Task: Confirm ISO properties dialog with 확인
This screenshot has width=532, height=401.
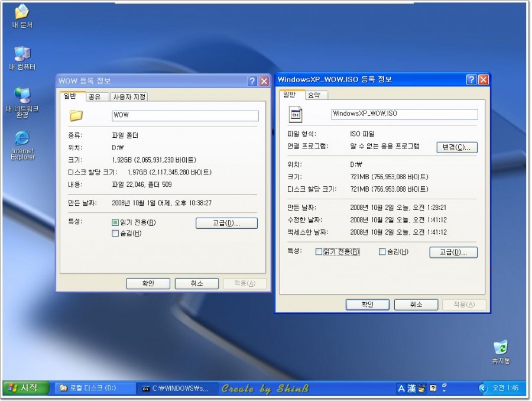Action: 368,305
